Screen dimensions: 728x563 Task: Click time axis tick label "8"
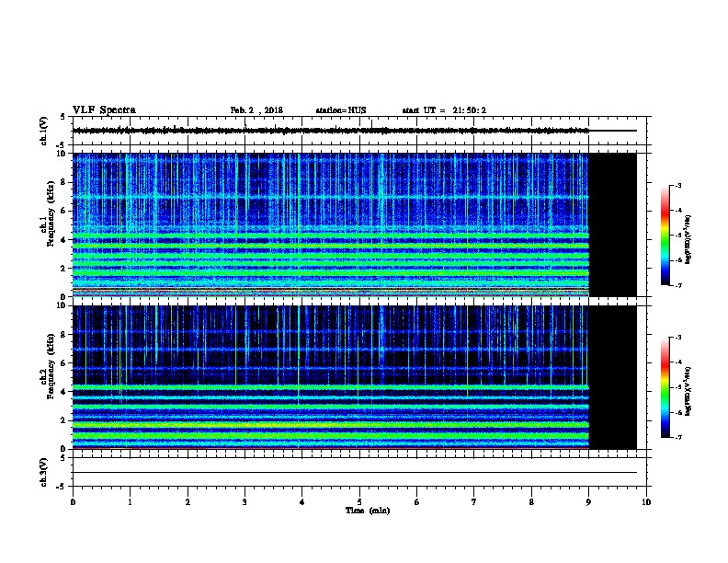pos(531,501)
